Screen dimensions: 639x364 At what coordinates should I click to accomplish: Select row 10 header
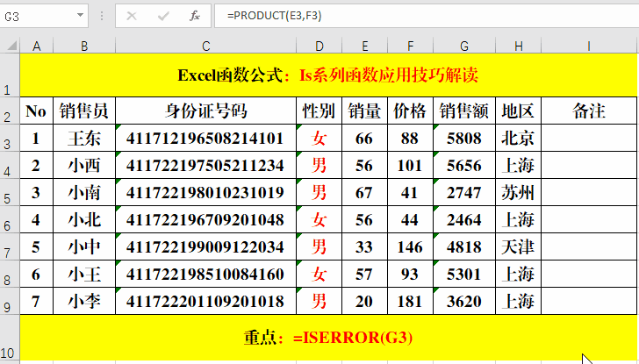10,338
